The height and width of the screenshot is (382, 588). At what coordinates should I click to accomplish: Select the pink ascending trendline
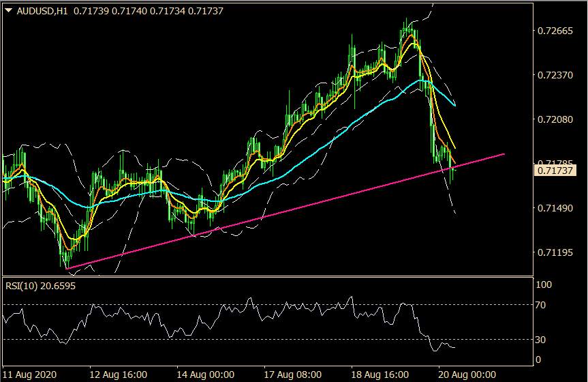(285, 211)
